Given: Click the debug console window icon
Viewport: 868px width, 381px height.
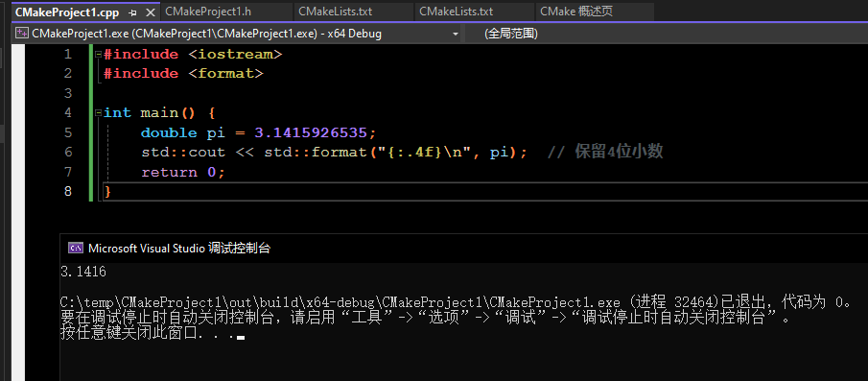Looking at the screenshot, I should click(x=75, y=248).
